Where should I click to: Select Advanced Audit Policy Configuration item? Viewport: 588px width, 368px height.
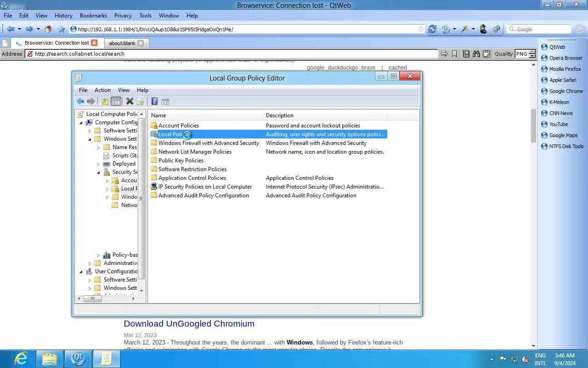click(x=204, y=195)
